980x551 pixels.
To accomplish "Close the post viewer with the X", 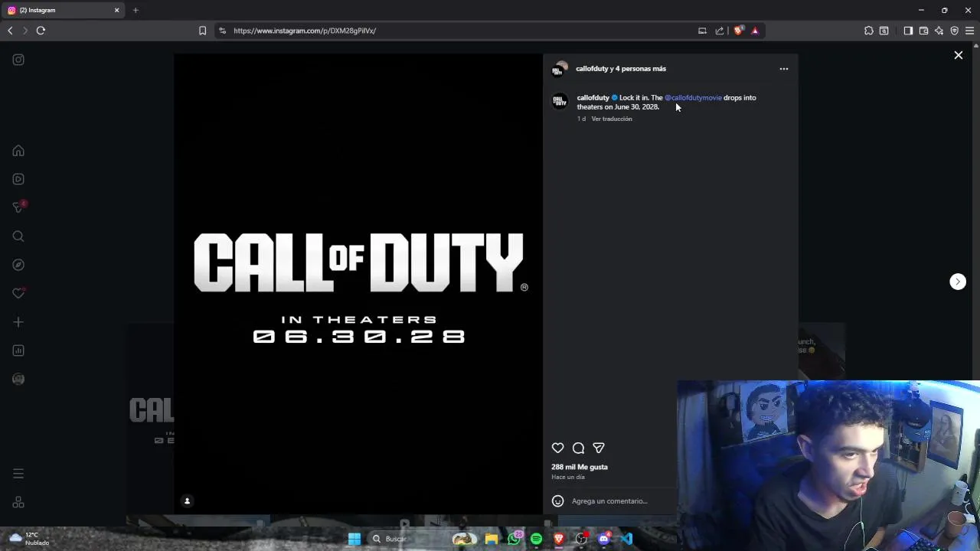I will 958,55.
